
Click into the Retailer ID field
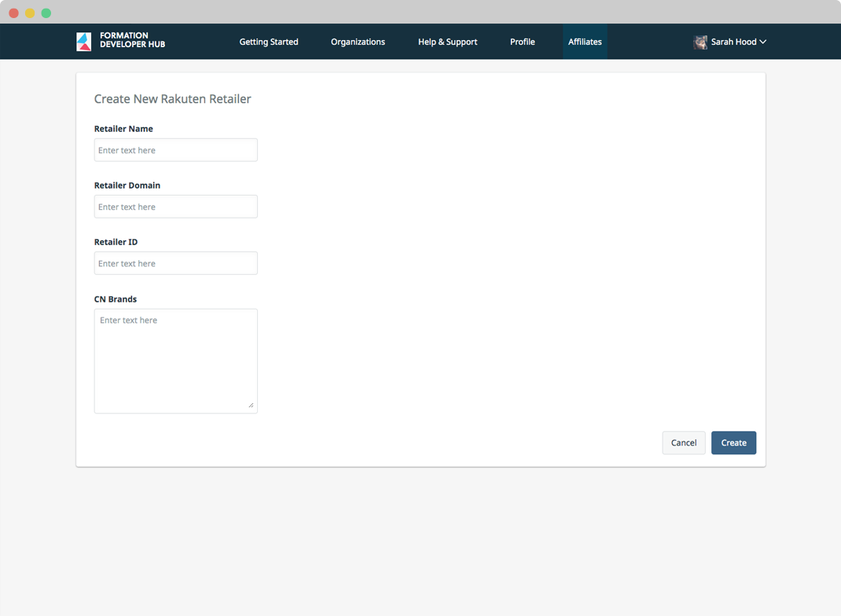[176, 263]
